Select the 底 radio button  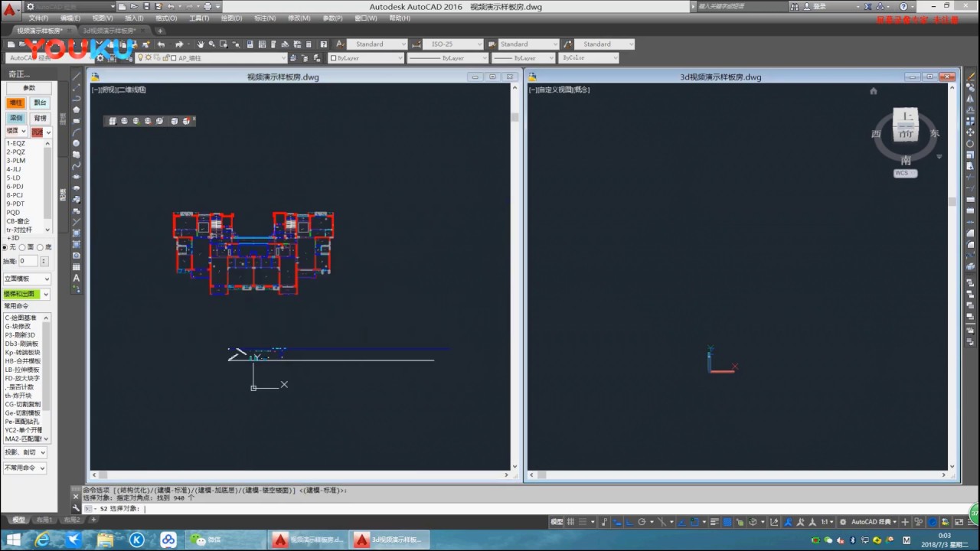pyautogui.click(x=40, y=247)
